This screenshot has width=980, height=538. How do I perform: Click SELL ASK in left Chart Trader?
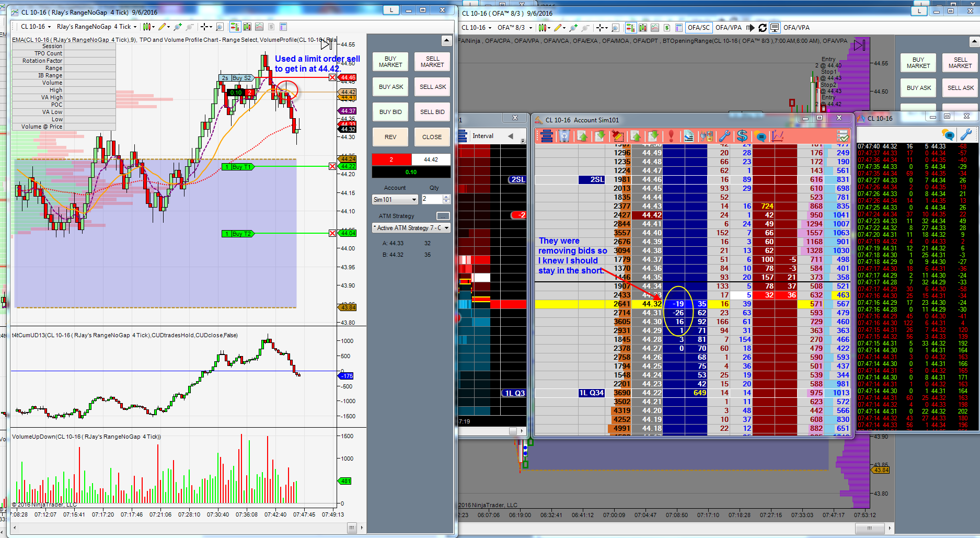[432, 87]
